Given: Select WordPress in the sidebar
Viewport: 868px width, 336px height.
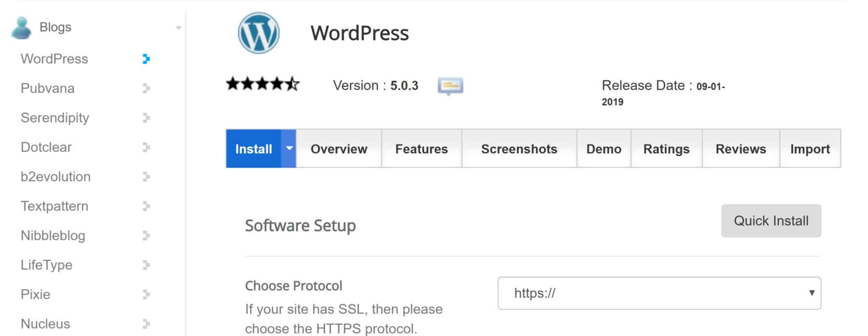Looking at the screenshot, I should (x=54, y=59).
